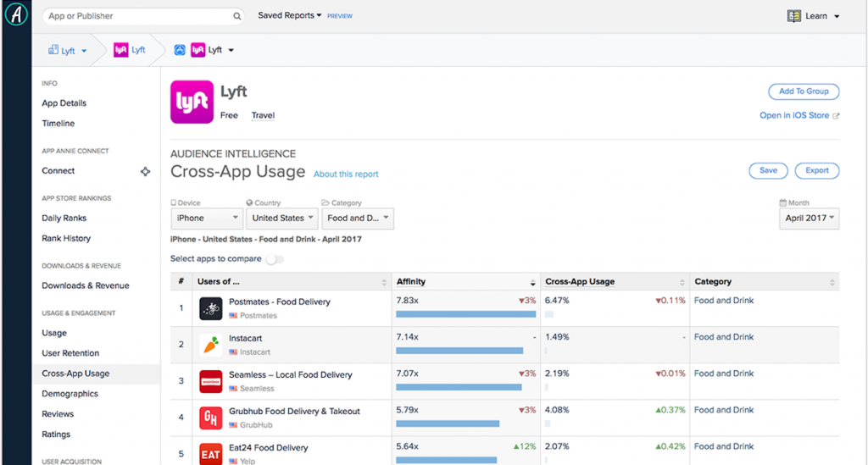
Task: Click Grubhub Food Delivery & Takeout link
Action: pyautogui.click(x=294, y=412)
